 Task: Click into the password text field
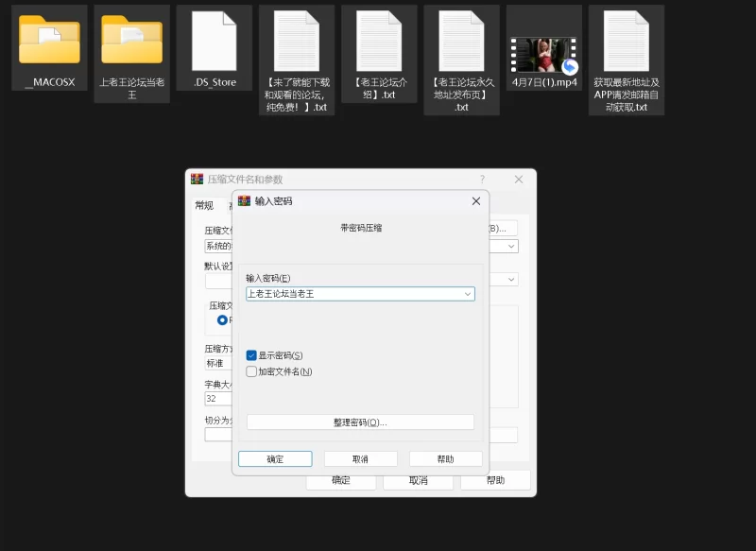(x=352, y=294)
